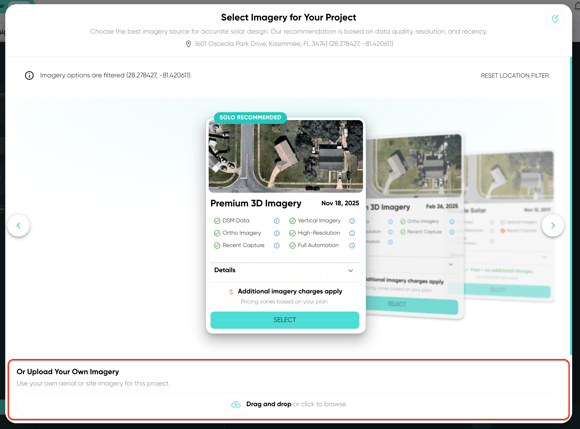Select the Premium 3D Imagery option

tap(284, 320)
